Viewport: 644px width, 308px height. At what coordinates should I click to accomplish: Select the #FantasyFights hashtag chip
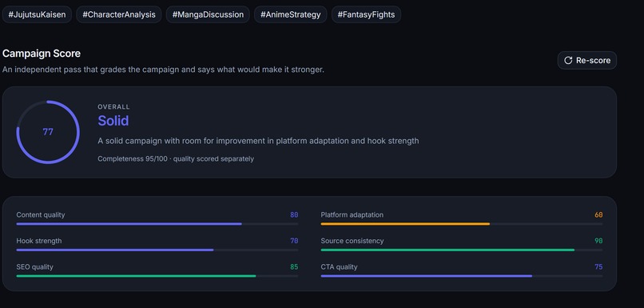366,14
